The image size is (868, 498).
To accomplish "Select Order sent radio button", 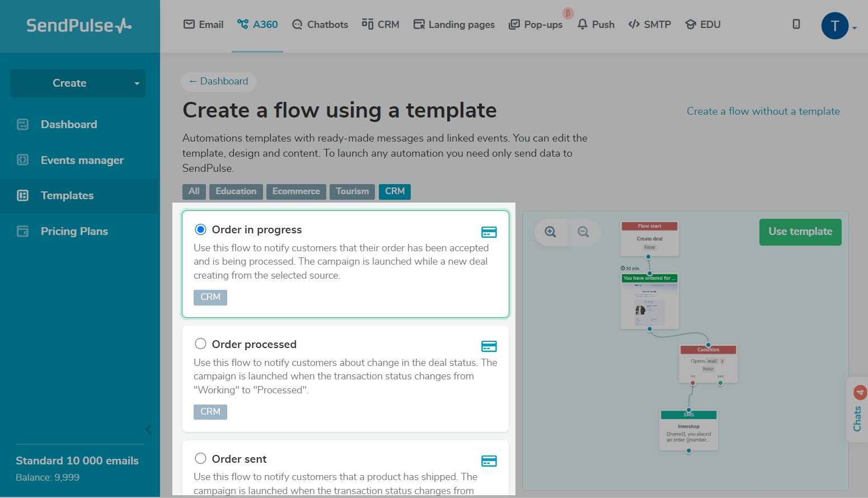I will coord(200,458).
